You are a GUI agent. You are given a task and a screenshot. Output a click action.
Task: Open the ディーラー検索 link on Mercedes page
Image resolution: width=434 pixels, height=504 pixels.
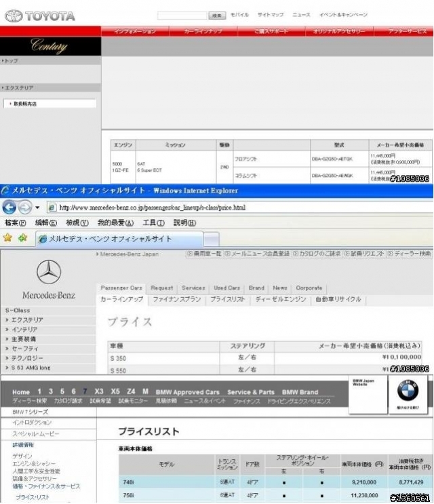tap(410, 254)
